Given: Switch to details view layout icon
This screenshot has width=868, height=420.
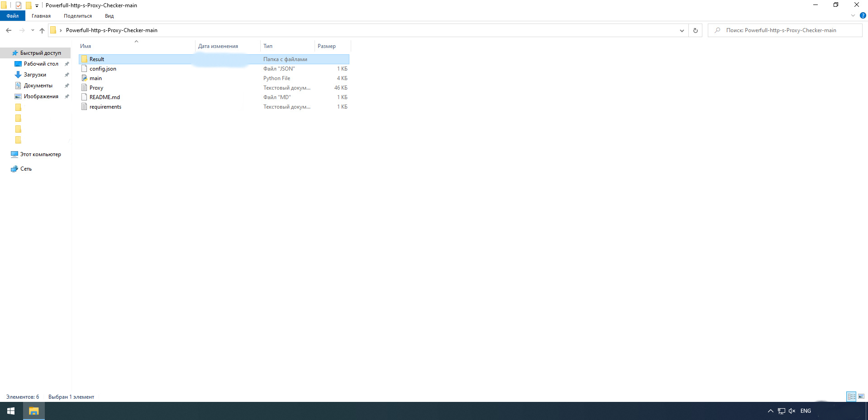Looking at the screenshot, I should pyautogui.click(x=851, y=396).
